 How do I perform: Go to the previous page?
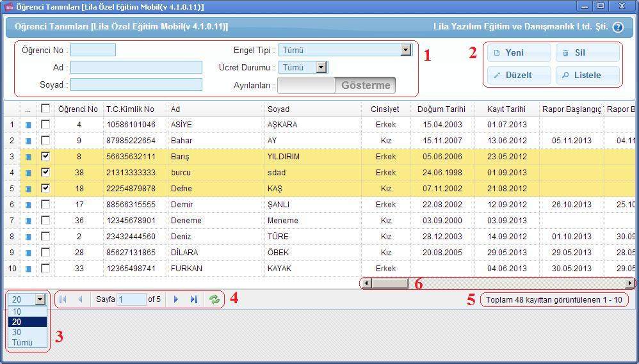click(80, 299)
